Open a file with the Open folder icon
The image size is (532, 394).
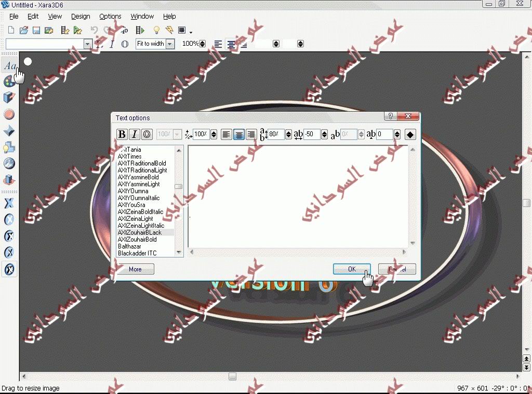[24, 30]
